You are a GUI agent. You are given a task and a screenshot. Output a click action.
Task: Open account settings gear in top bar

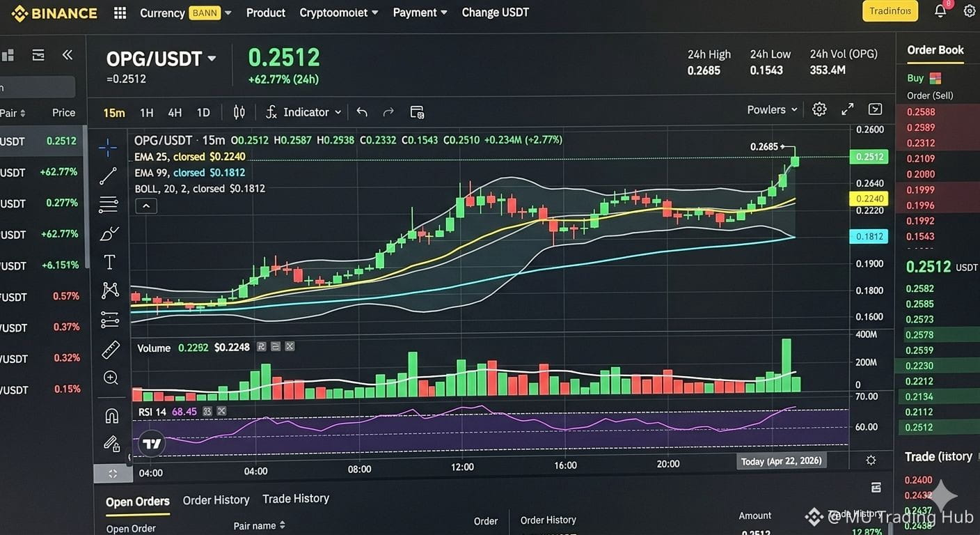pos(970,11)
